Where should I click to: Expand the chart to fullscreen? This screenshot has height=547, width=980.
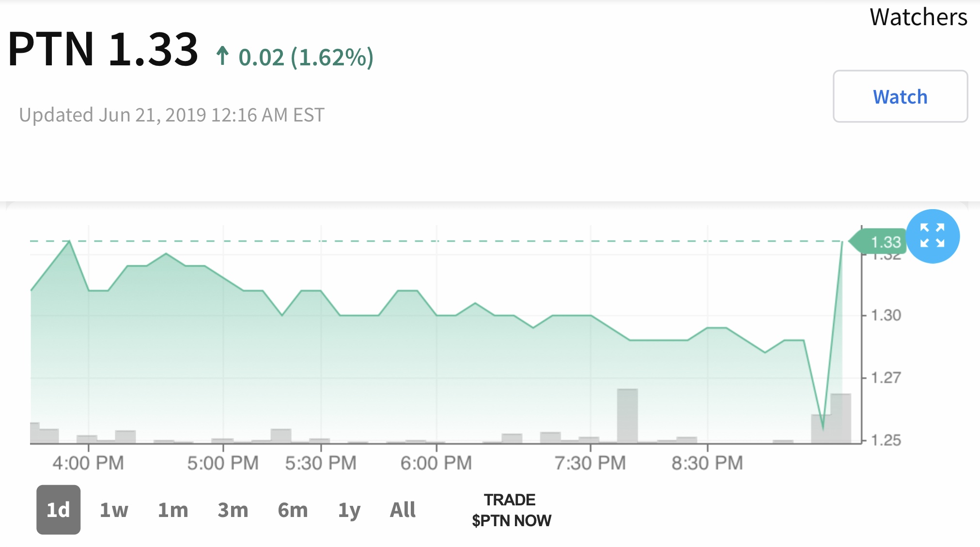click(x=933, y=236)
